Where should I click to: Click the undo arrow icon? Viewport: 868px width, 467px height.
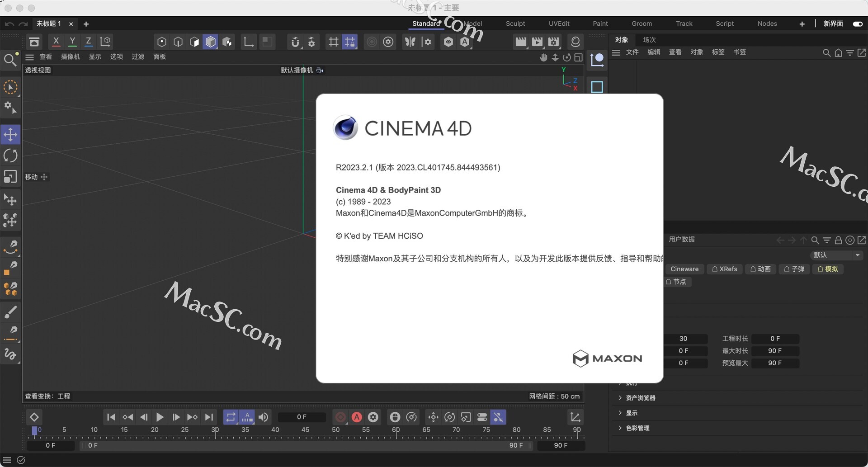(9, 24)
